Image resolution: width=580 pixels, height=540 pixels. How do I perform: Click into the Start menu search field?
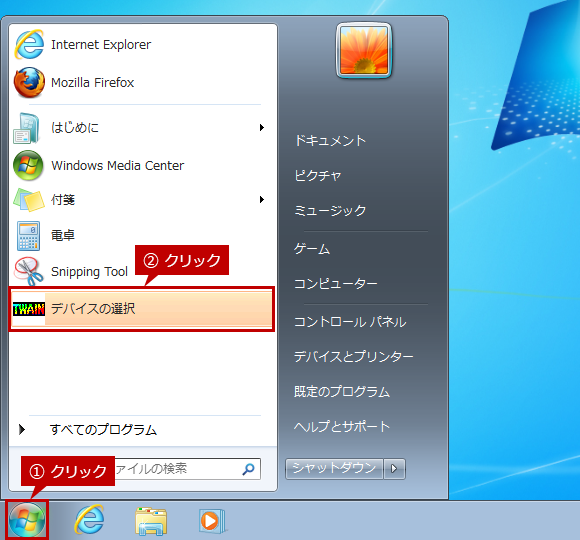click(187, 469)
